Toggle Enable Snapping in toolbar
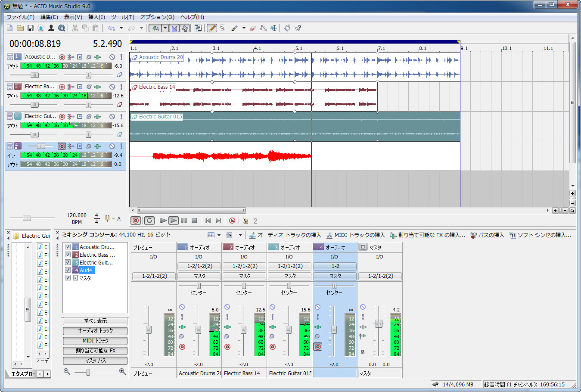This screenshot has width=581, height=392. 155,28
